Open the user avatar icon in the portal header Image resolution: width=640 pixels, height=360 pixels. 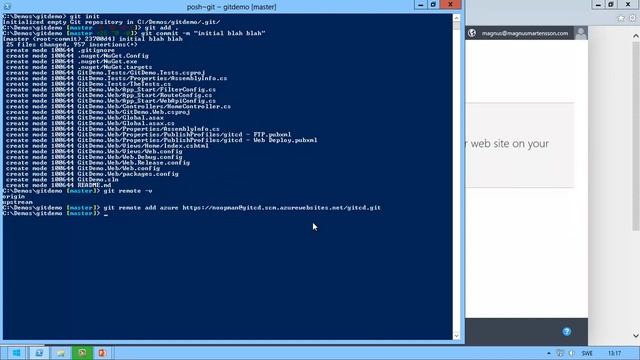click(x=581, y=33)
